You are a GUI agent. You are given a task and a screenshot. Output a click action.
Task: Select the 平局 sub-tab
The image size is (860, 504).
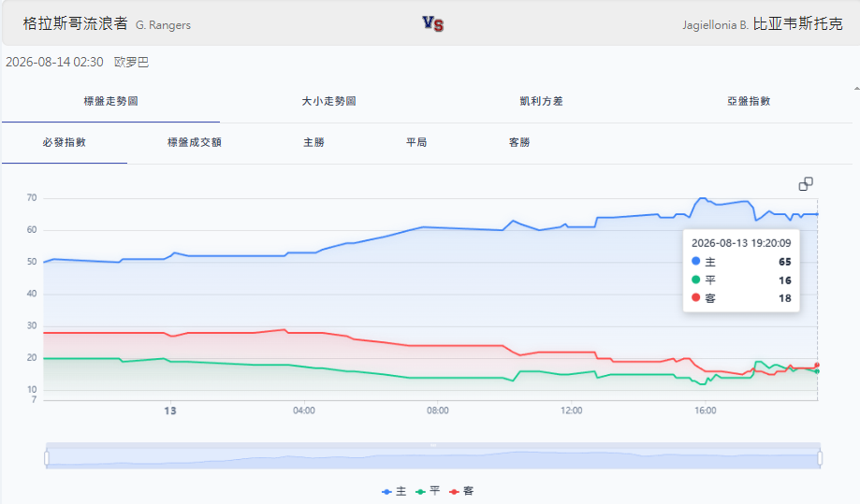416,142
